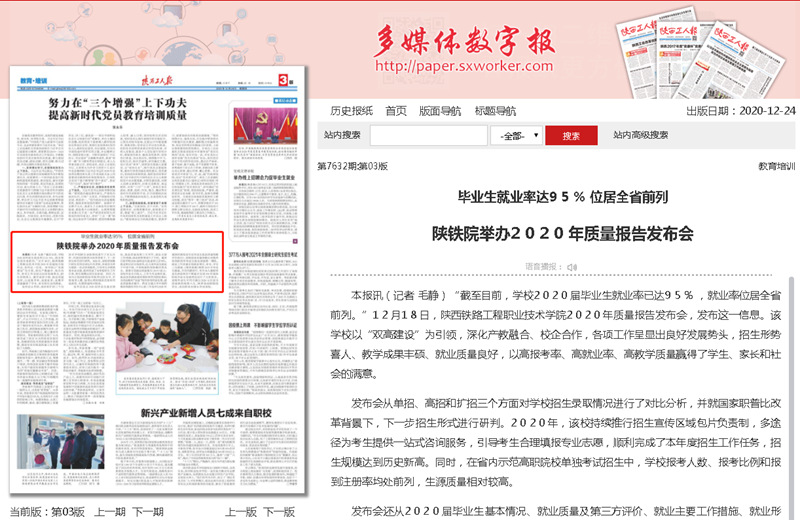Go to 首页 in navigation bar

(x=396, y=111)
